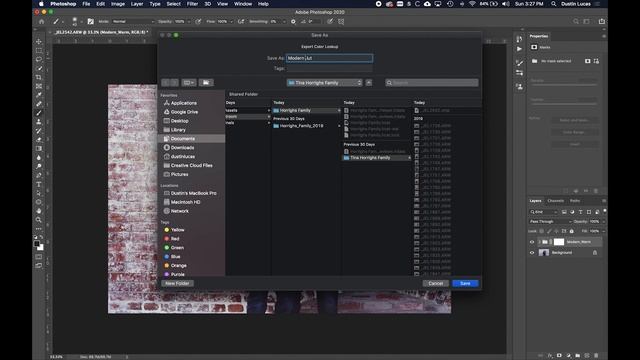Viewport: 640px width, 360px height.
Task: Click the New Folder button
Action: point(177,283)
